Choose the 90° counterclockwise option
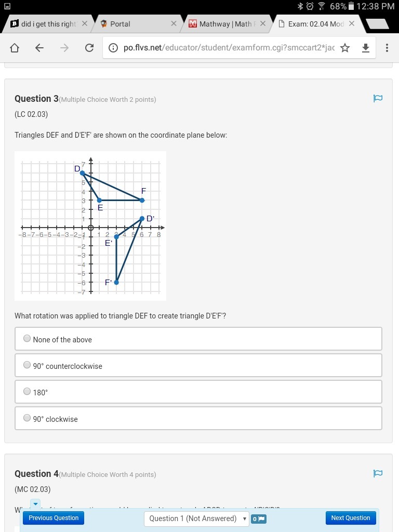399x532 pixels. (x=27, y=365)
